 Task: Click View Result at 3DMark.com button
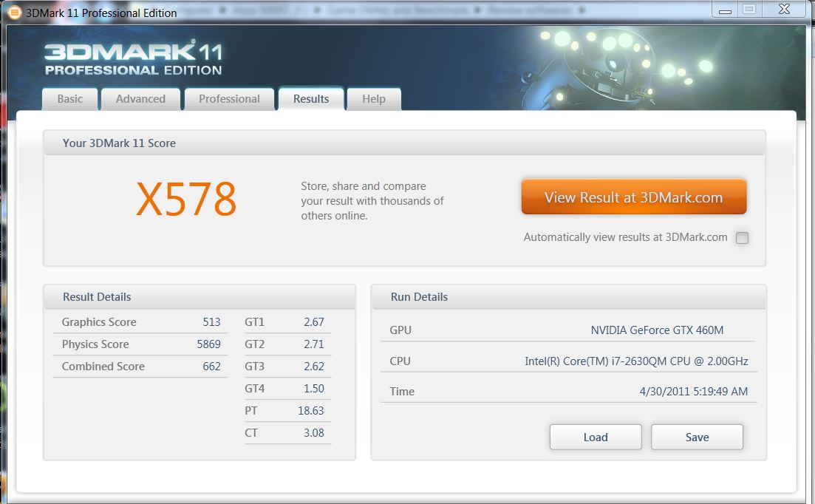633,197
